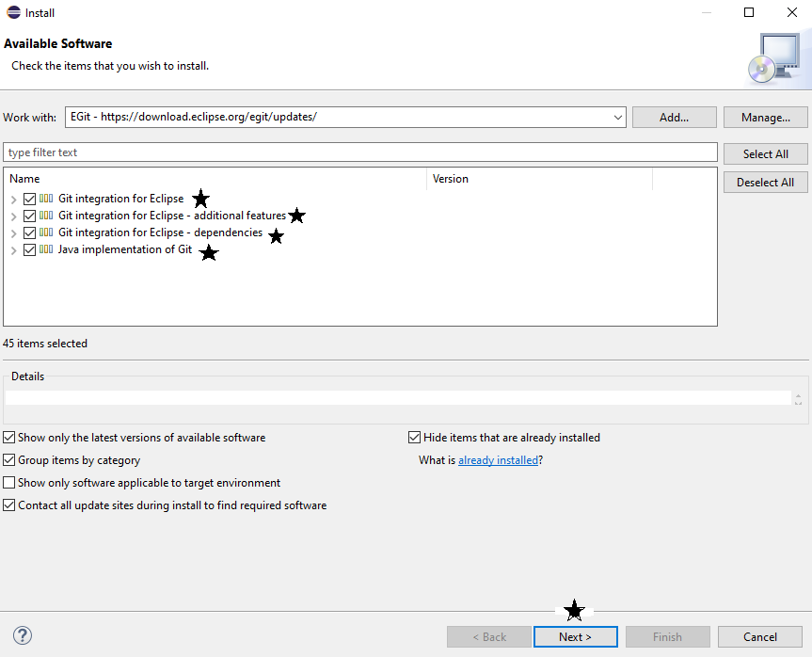Click the type filter text field
Image resolution: width=812 pixels, height=657 pixels.
(360, 152)
